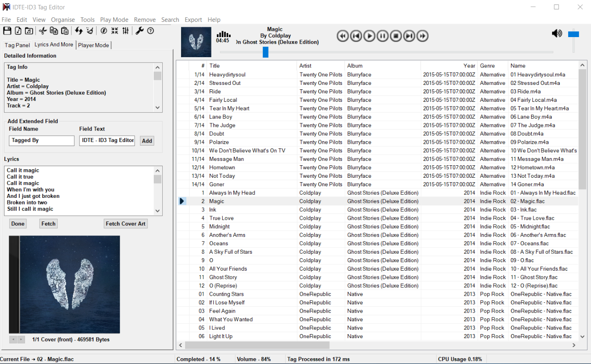Open the Search menu
591x364 pixels.
pyautogui.click(x=170, y=20)
